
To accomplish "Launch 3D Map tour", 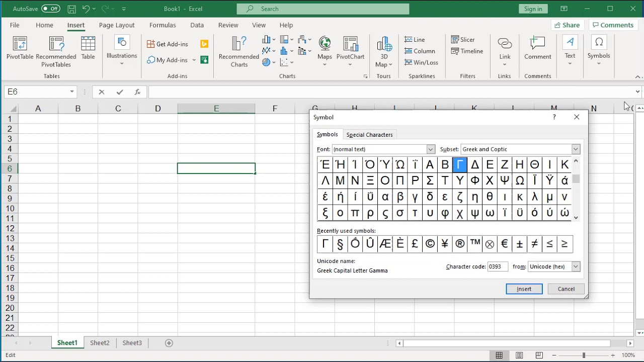I will coord(384,52).
